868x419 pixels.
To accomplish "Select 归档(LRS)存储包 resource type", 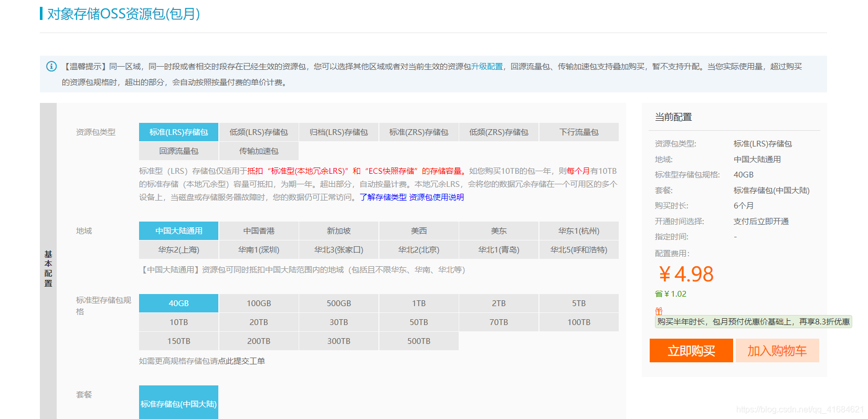I will coord(338,132).
